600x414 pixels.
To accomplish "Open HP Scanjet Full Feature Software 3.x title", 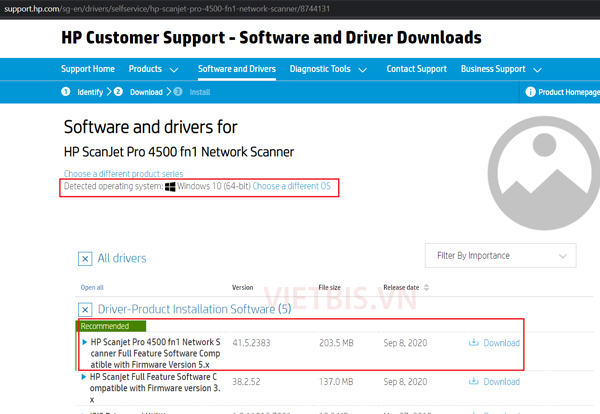I will 155,388.
